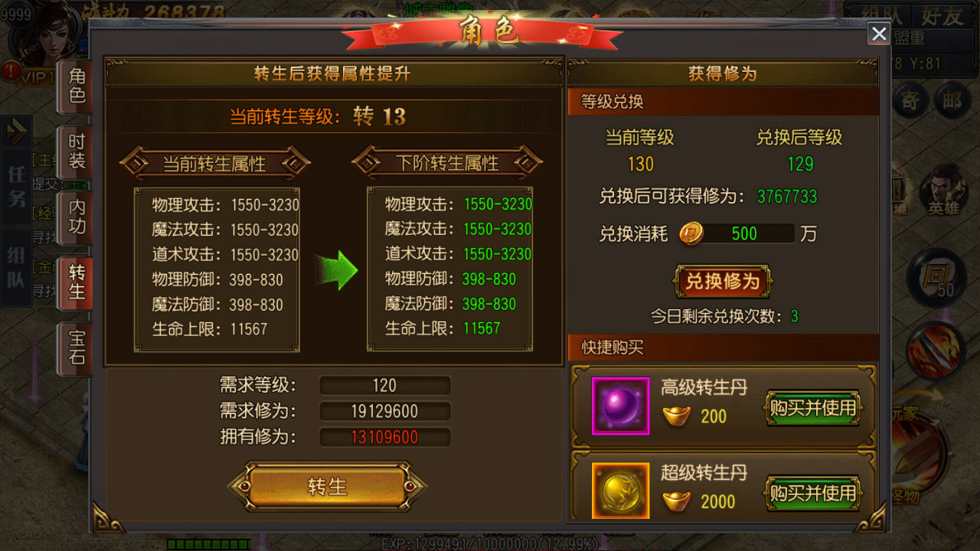Image resolution: width=980 pixels, height=551 pixels.
Task: Buy and use 高级转生丹 for 200
Action: 812,408
